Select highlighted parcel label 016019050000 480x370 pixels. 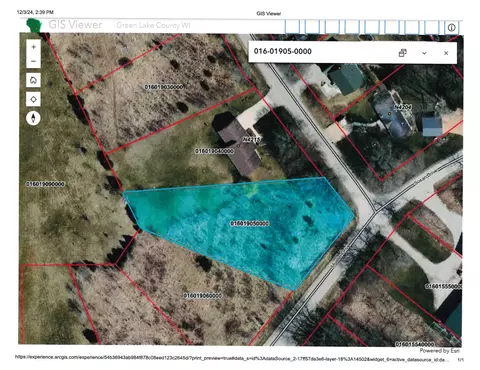[250, 223]
